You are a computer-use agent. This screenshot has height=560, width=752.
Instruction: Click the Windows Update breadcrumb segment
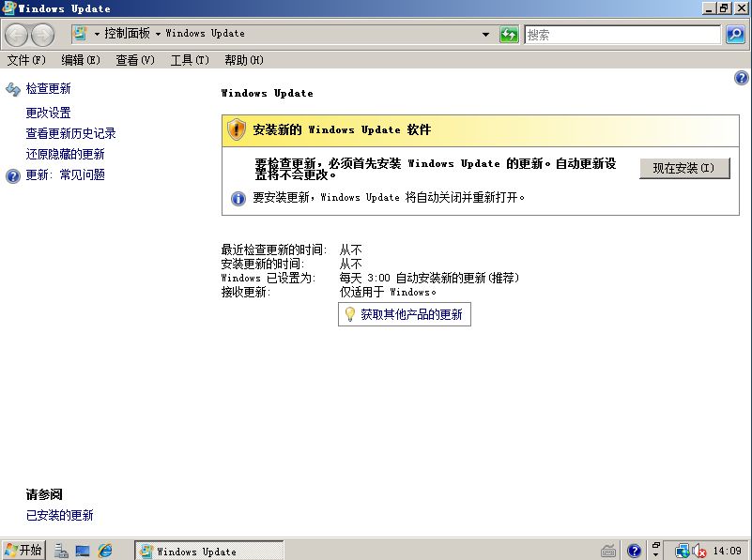(x=206, y=34)
